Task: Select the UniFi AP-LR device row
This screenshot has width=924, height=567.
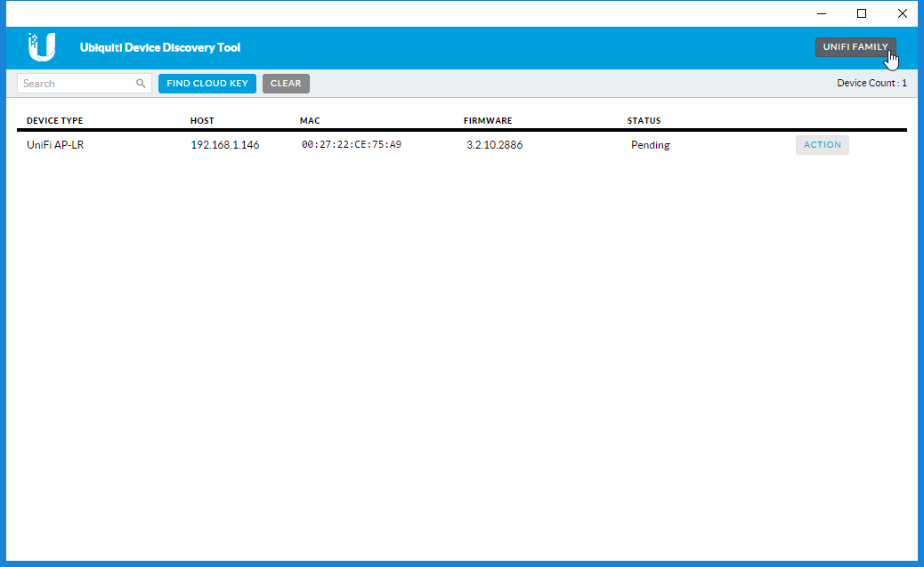Action: tap(55, 145)
